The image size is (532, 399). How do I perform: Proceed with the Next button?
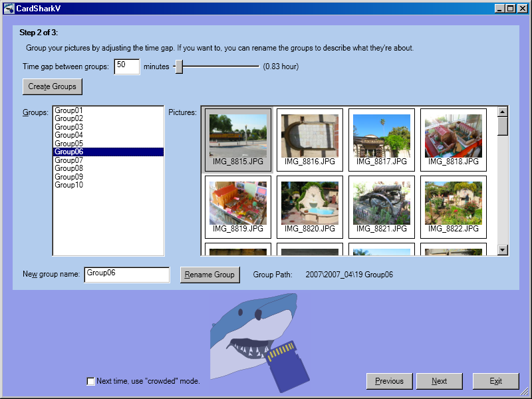[x=440, y=381]
